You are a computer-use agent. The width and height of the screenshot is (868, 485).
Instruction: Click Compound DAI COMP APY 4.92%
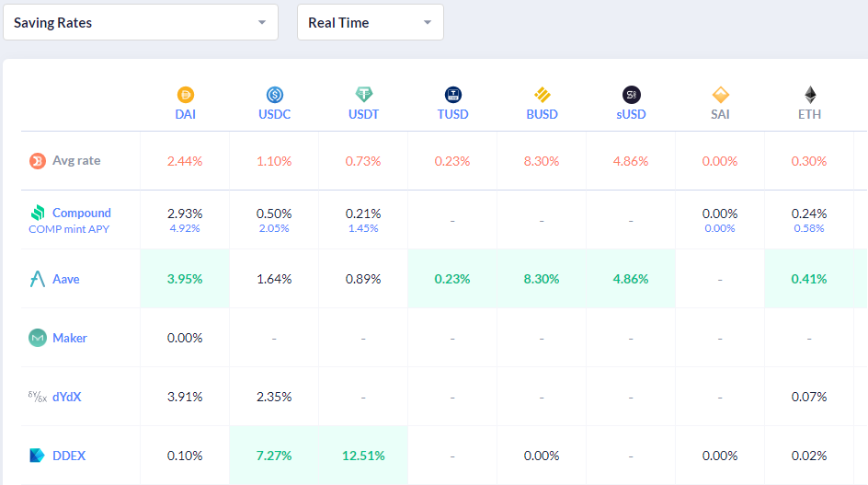tap(185, 228)
